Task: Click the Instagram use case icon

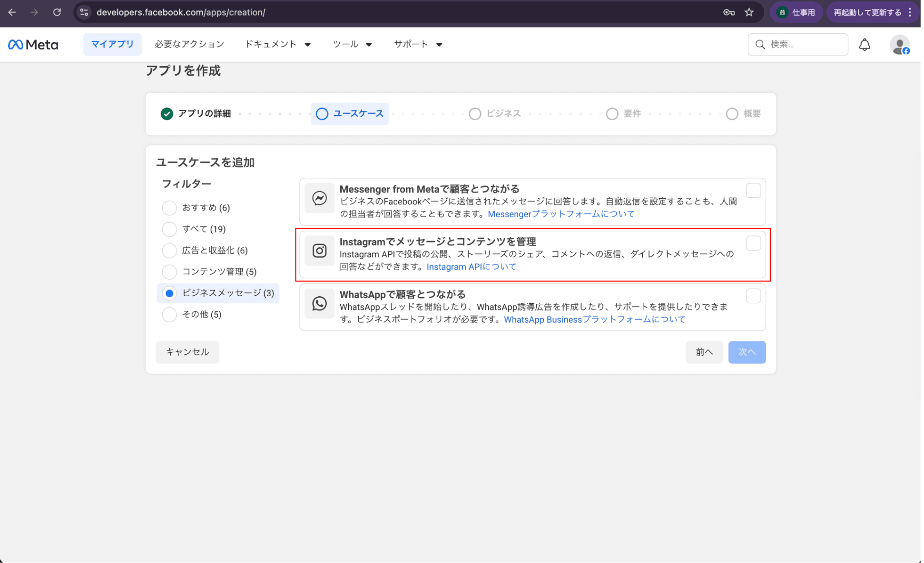Action: click(x=320, y=251)
